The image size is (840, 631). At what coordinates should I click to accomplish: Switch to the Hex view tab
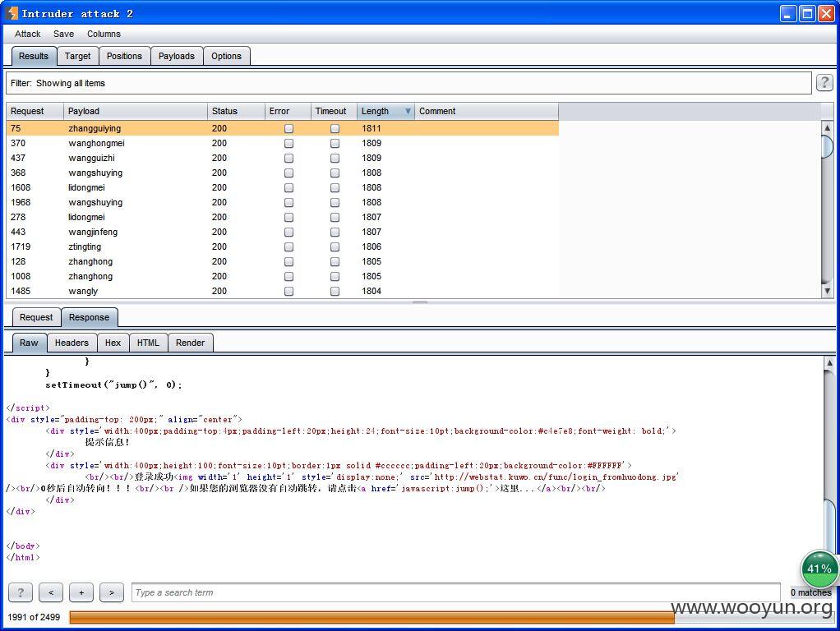click(113, 343)
